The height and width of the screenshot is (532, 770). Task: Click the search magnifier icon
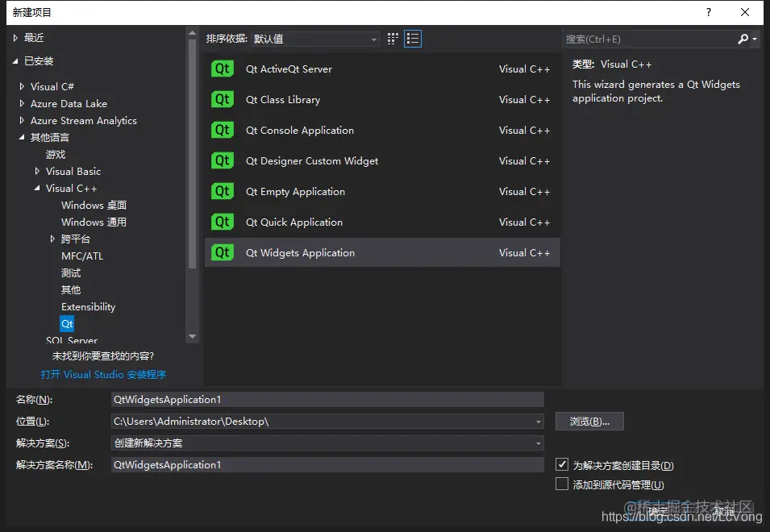click(743, 39)
